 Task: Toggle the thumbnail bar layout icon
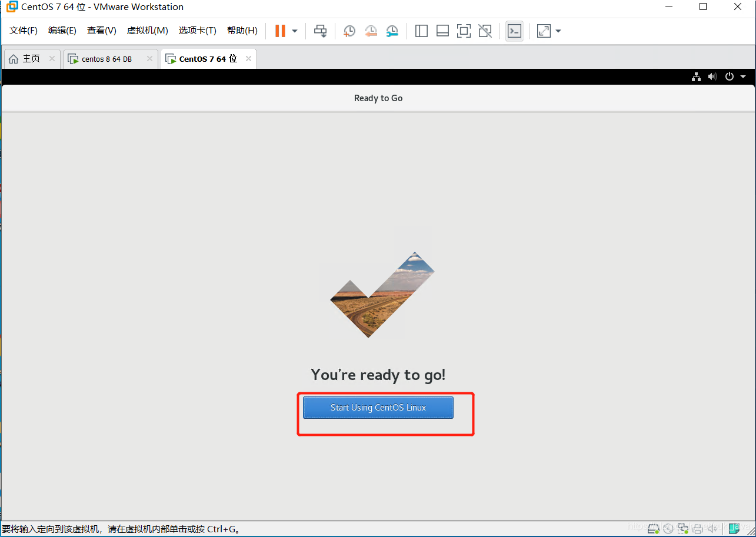(442, 31)
